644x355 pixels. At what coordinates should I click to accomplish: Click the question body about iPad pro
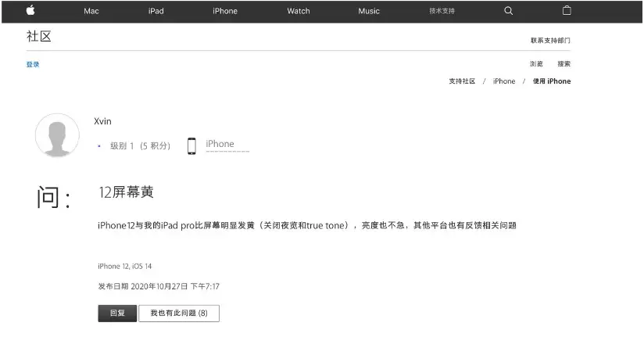(x=307, y=225)
